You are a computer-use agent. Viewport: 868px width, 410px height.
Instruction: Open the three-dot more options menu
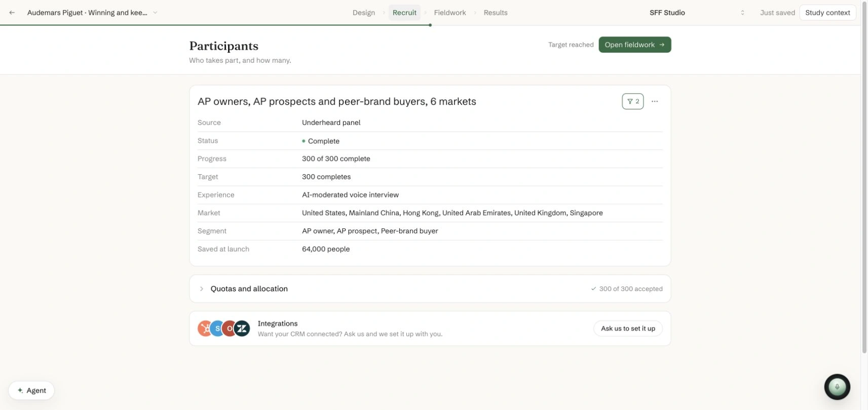click(x=655, y=101)
